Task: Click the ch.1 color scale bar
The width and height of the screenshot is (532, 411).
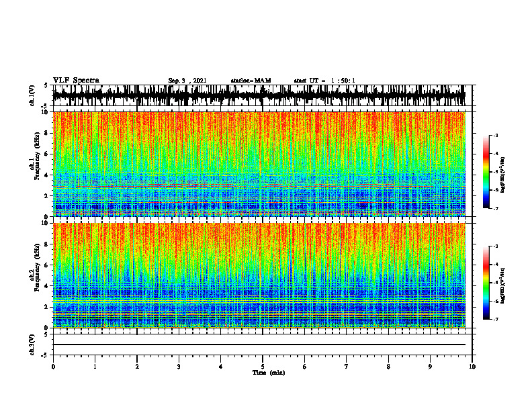Action: pyautogui.click(x=486, y=172)
